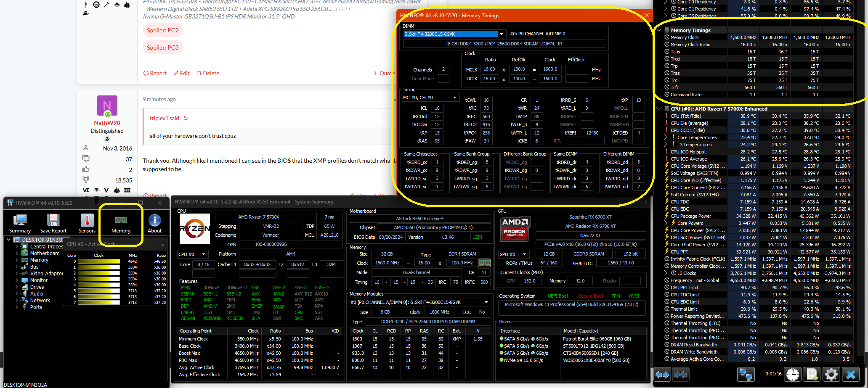Collapse the CPU [#0] AMD Ryzen 7 5700X Enhanced group
The height and width of the screenshot is (388, 868).
[x=659, y=109]
